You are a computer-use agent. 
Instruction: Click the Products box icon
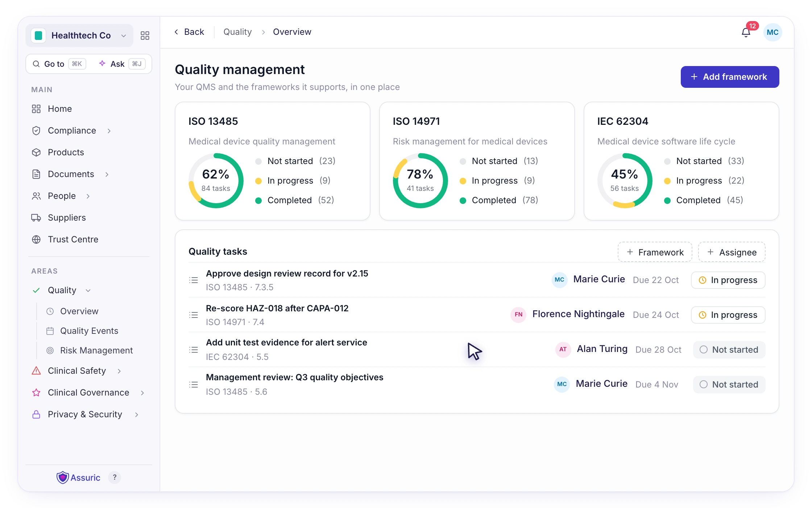pyautogui.click(x=36, y=152)
